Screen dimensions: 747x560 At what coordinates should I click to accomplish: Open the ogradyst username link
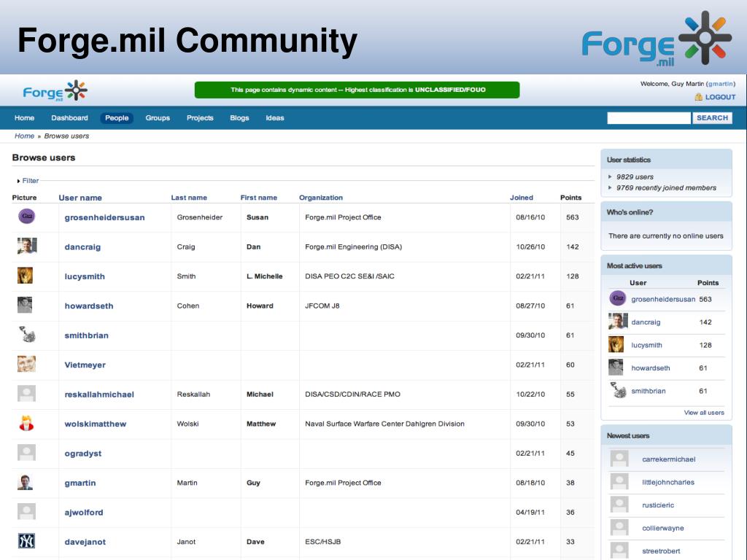(x=83, y=454)
